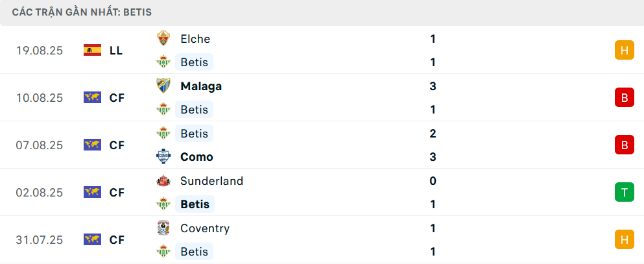644x264 pixels.
Task: Open the Como team link
Action: click(197, 157)
